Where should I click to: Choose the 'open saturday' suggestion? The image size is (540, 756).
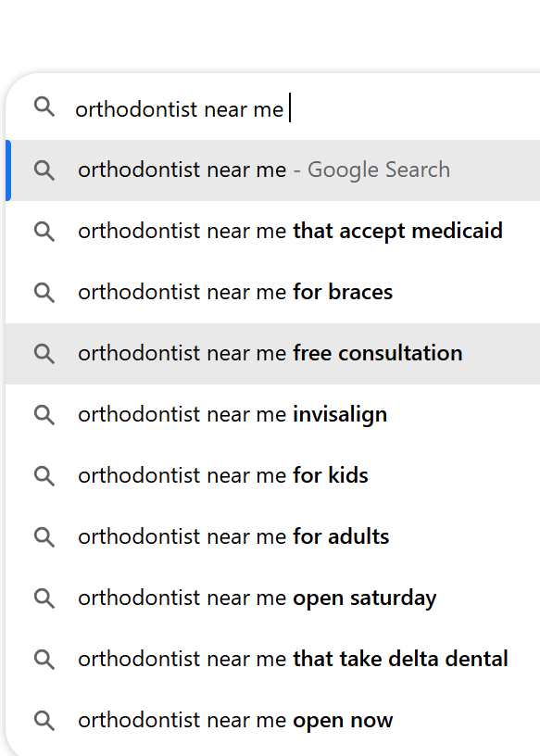[x=273, y=598]
